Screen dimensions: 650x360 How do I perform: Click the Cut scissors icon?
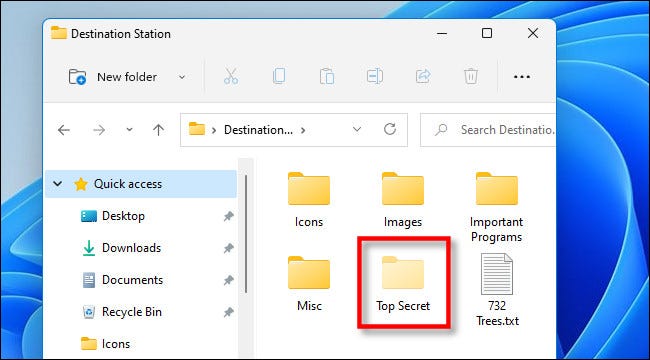(231, 77)
